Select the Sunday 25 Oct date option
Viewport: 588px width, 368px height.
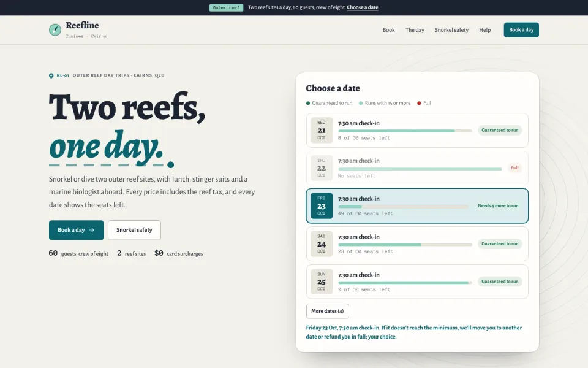pos(417,282)
